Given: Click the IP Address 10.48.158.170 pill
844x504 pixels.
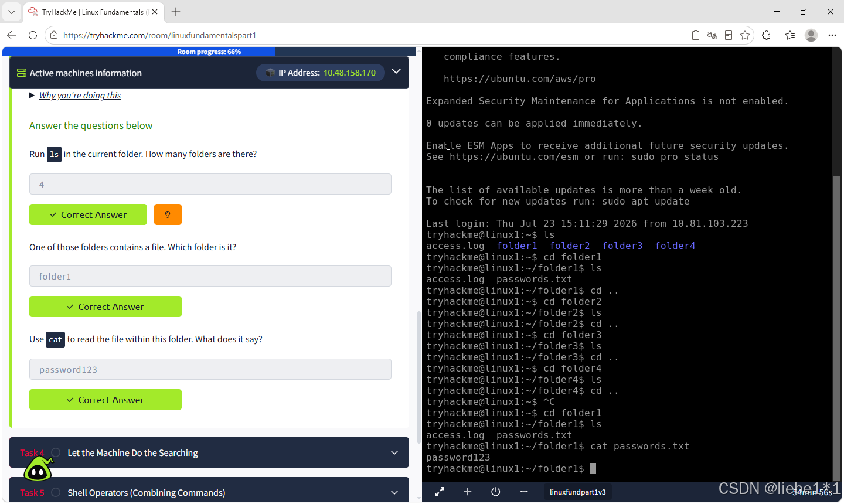Looking at the screenshot, I should tap(321, 73).
